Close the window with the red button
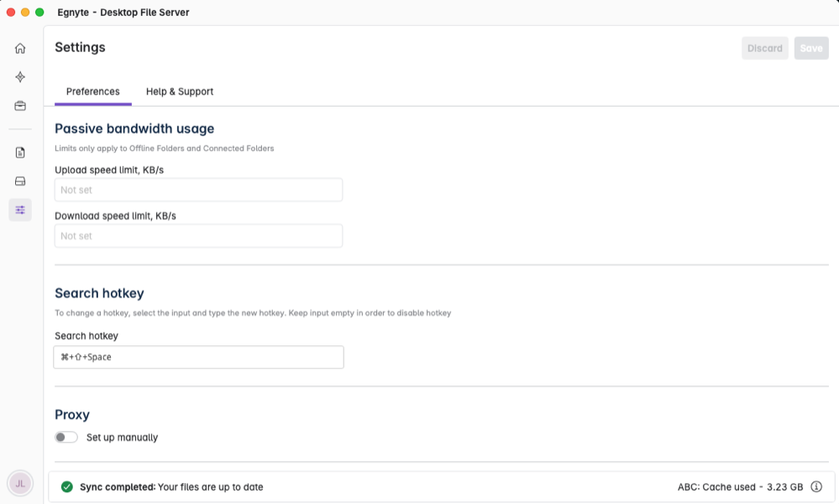839x504 pixels. click(x=11, y=13)
